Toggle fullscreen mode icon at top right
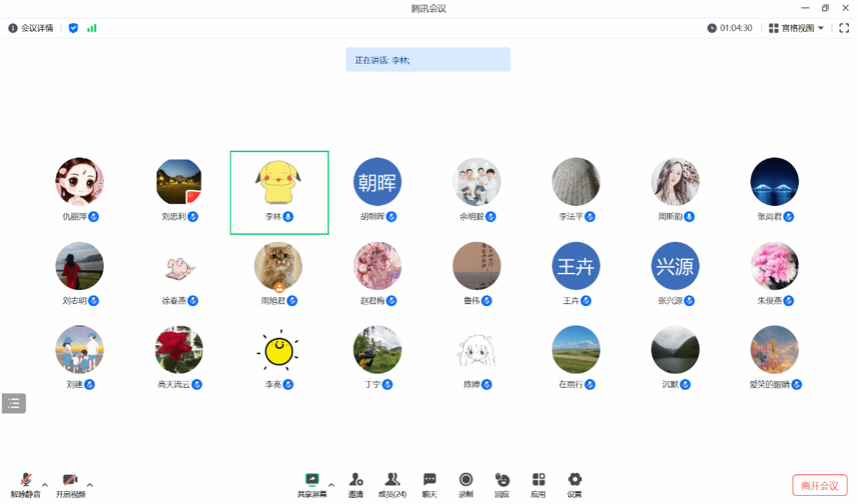Viewport: 857px width, 504px height. tap(843, 28)
